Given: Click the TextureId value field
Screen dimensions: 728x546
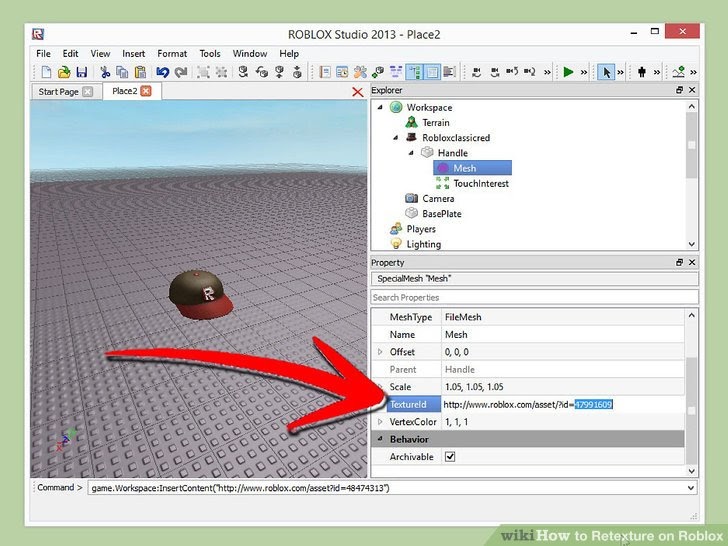Looking at the screenshot, I should [562, 404].
